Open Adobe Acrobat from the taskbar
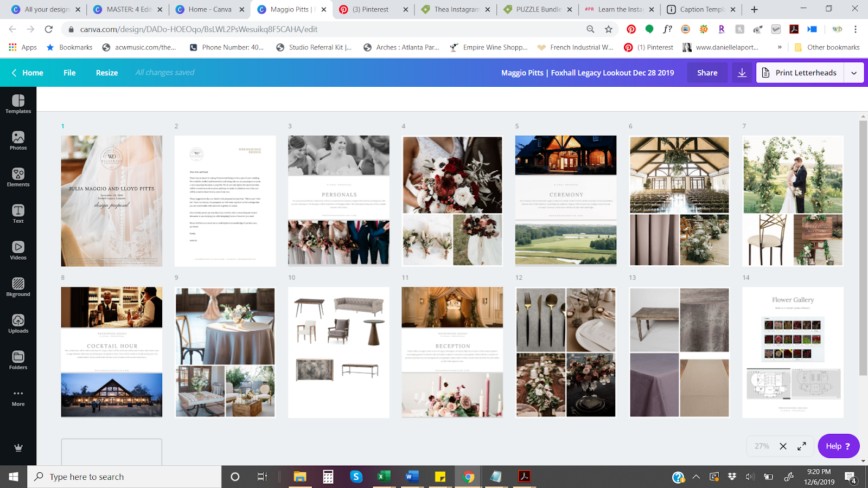The width and height of the screenshot is (868, 488). (524, 477)
